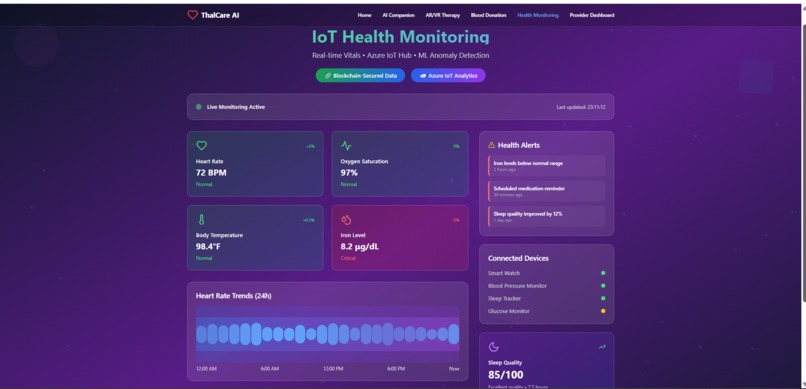Click the Now chart axis label
The width and height of the screenshot is (806, 389).
(454, 369)
